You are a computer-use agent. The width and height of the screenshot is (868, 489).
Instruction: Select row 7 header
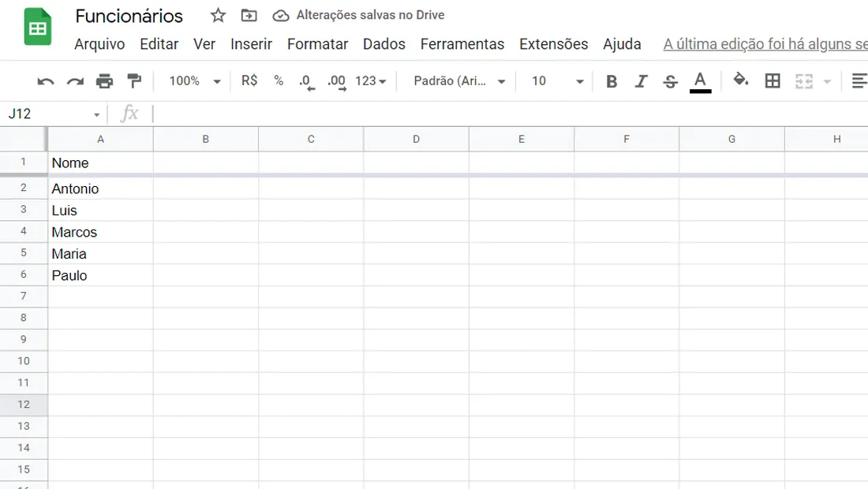pos(23,296)
